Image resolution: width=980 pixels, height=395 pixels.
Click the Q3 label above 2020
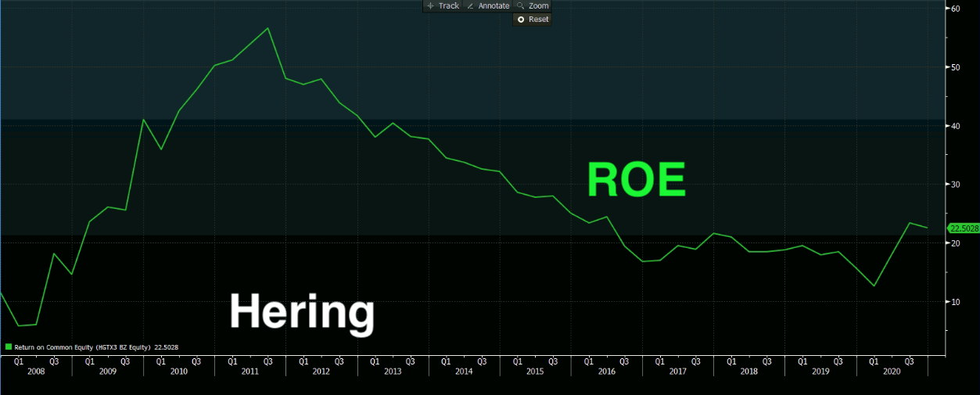click(x=909, y=361)
